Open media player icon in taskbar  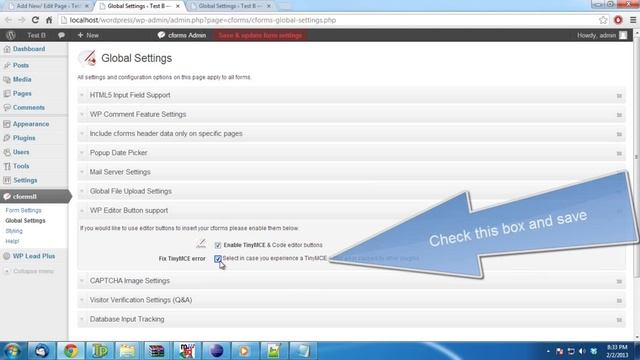pyautogui.click(x=244, y=351)
